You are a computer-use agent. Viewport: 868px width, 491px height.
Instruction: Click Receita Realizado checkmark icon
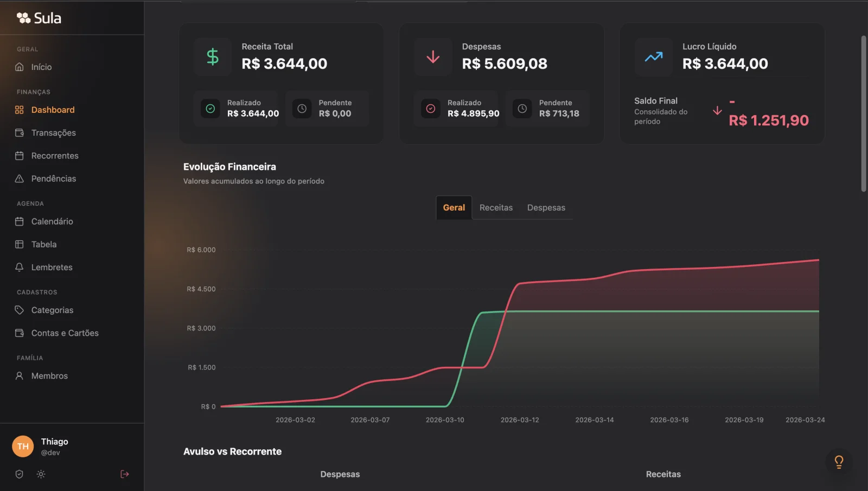(x=210, y=109)
